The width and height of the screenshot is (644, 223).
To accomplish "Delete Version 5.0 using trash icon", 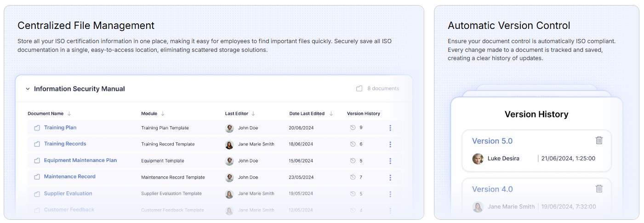I will 599,140.
